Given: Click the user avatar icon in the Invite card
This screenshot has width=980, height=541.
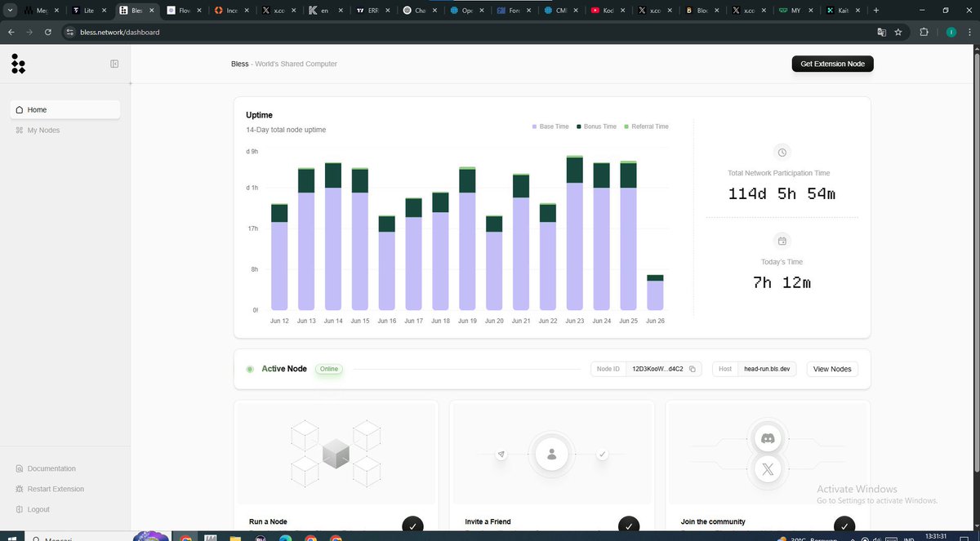Looking at the screenshot, I should click(x=552, y=455).
